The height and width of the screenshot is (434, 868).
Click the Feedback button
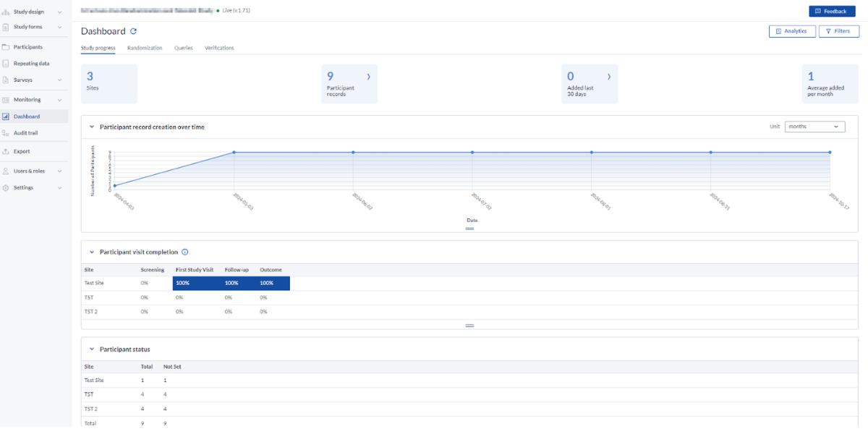tap(832, 11)
